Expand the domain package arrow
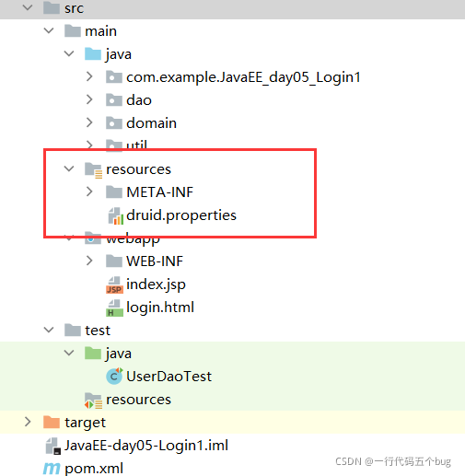 [x=89, y=122]
